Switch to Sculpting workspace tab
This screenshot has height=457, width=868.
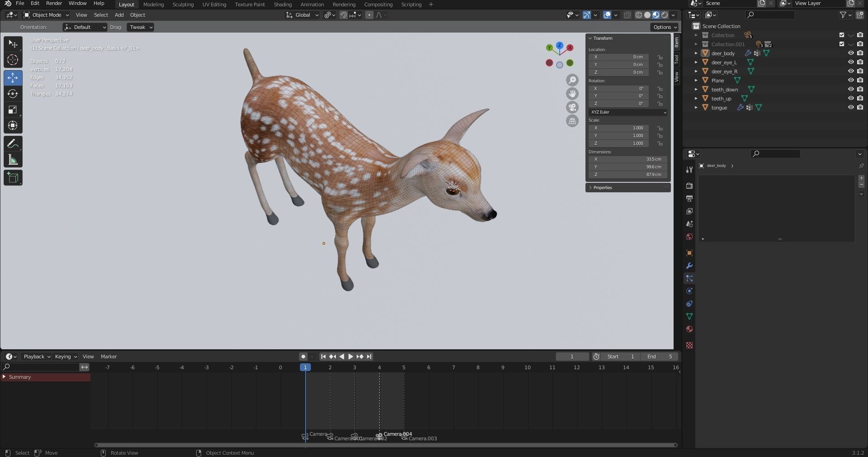coord(183,5)
